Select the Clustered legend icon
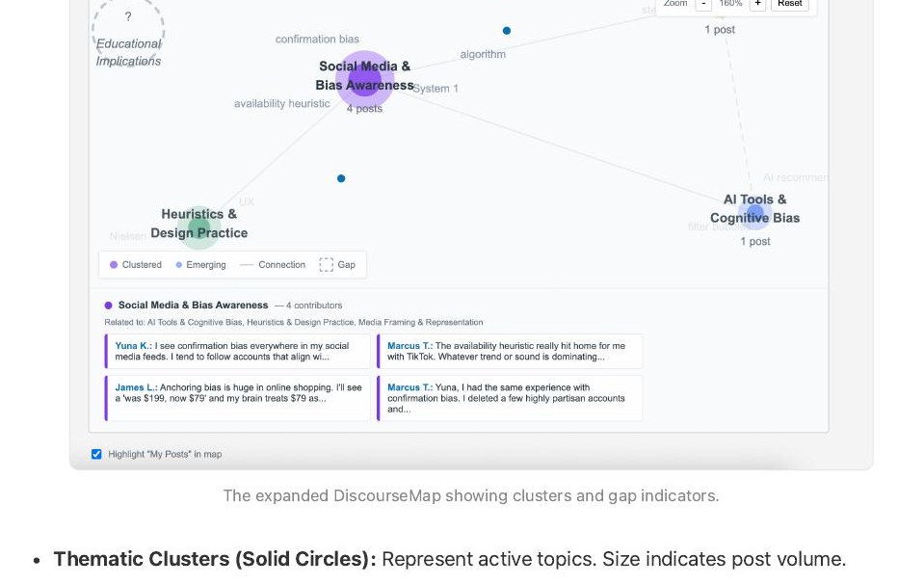The height and width of the screenshot is (585, 924). coord(114,264)
